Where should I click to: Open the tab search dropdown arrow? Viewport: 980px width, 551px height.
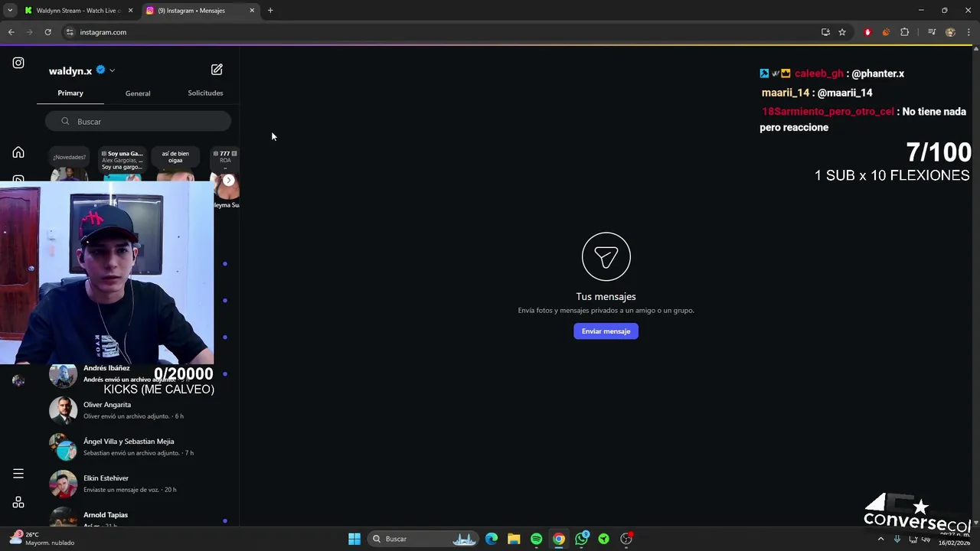10,11
